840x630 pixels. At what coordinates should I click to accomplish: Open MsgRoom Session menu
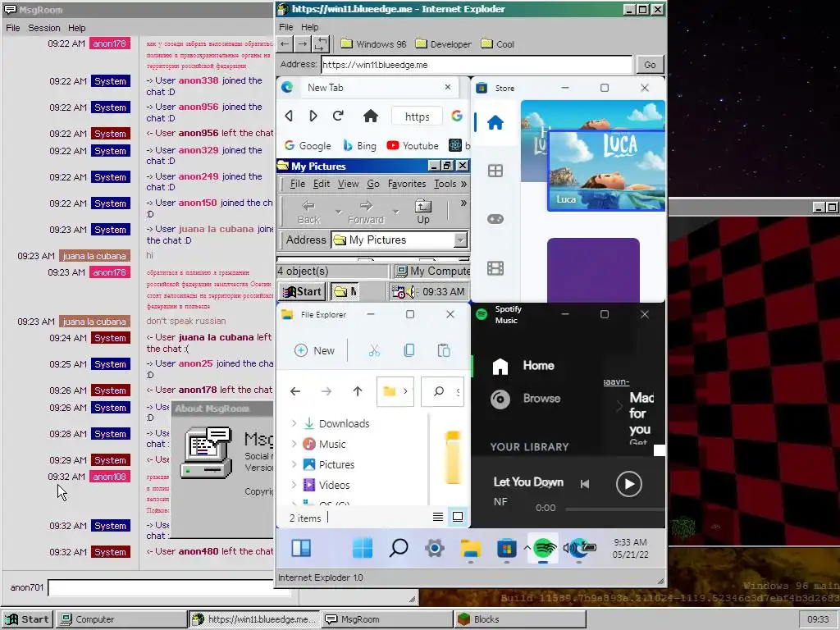(44, 28)
